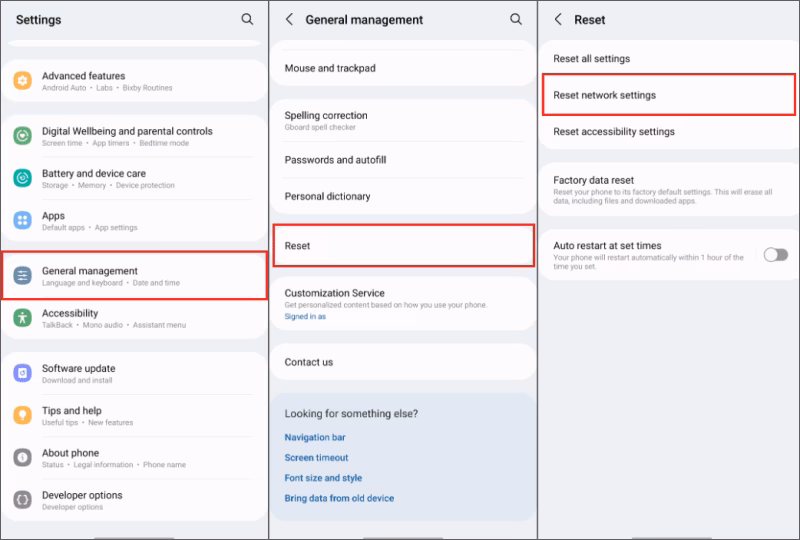The height and width of the screenshot is (540, 800).
Task: Tap the Tips and help icon
Action: (23, 415)
